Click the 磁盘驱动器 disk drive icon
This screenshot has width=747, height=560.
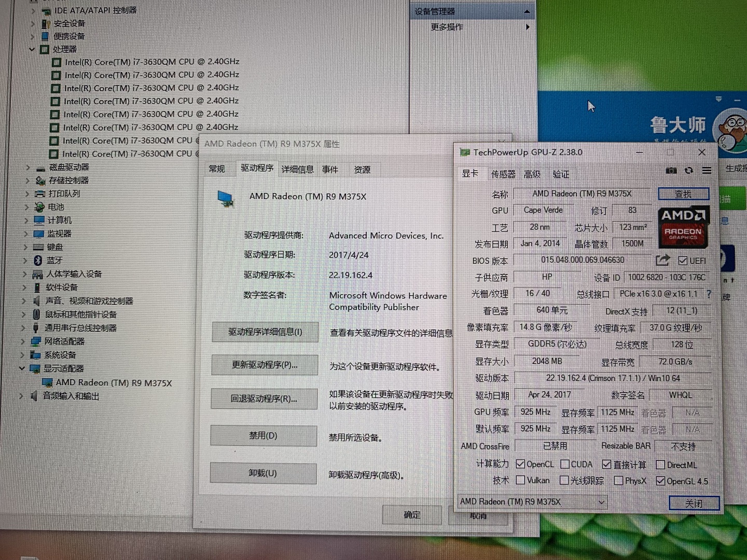pos(40,167)
